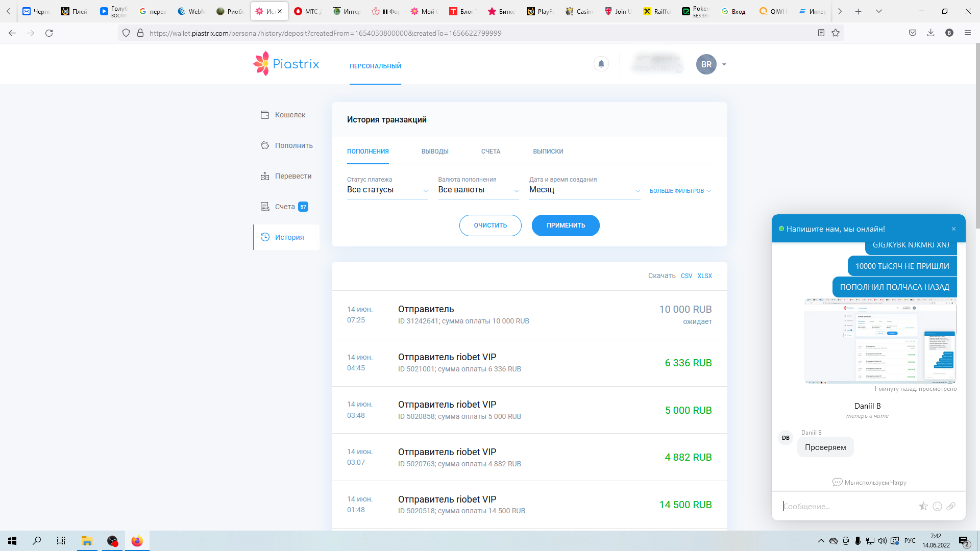The width and height of the screenshot is (980, 551).
Task: Download history as CSV
Action: [x=686, y=276]
